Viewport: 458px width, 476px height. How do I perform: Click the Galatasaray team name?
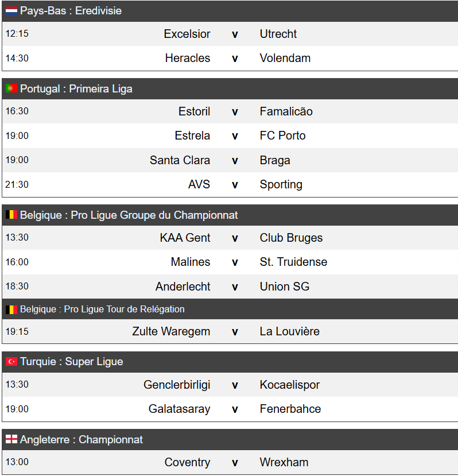coord(179,409)
